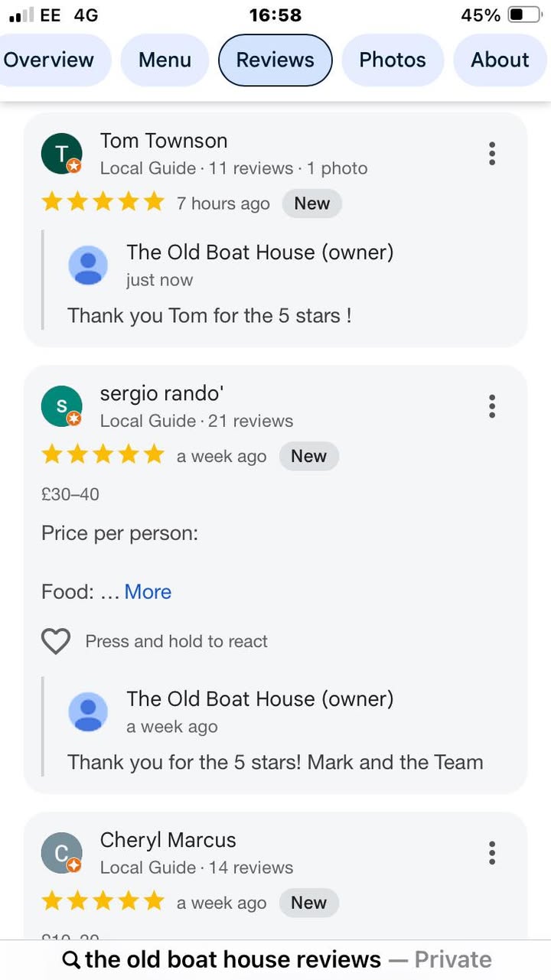
Task: Open the Menu tab
Action: point(165,60)
